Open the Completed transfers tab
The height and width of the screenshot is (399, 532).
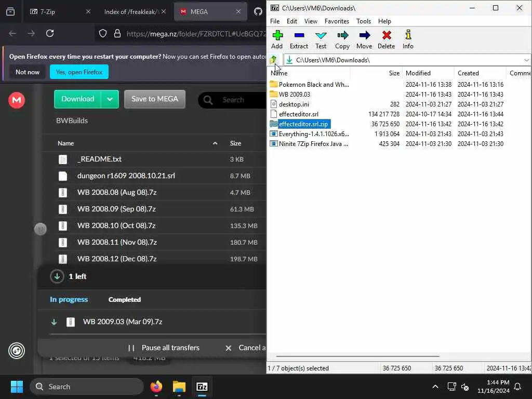tap(125, 300)
